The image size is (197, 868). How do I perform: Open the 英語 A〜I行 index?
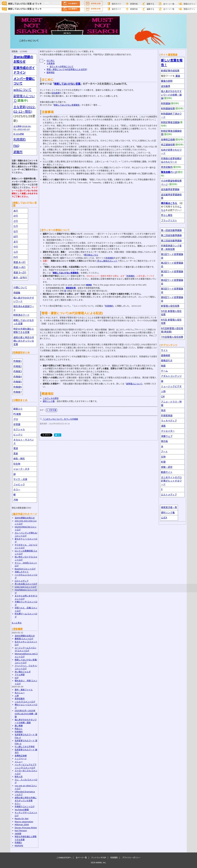coord(19,262)
